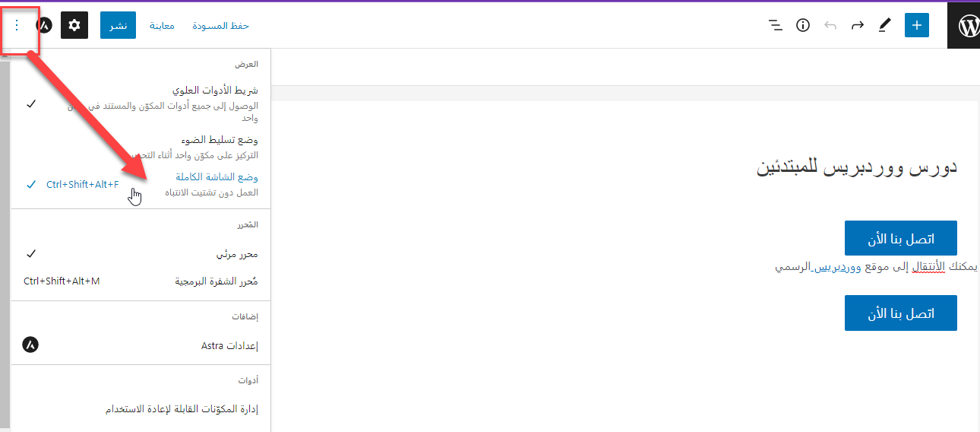
Task: Select محرر مرئي editor option
Action: point(236,254)
